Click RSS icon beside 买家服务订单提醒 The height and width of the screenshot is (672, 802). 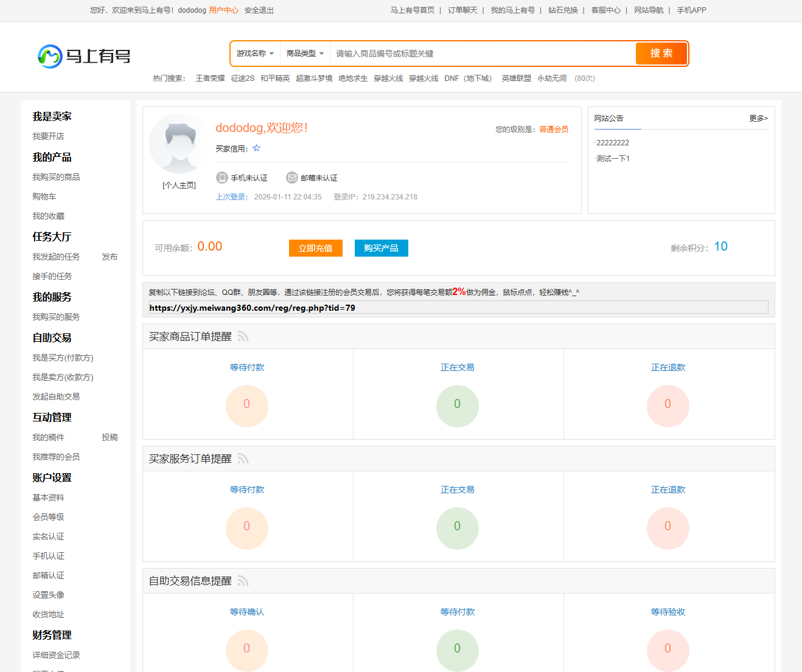coord(243,459)
